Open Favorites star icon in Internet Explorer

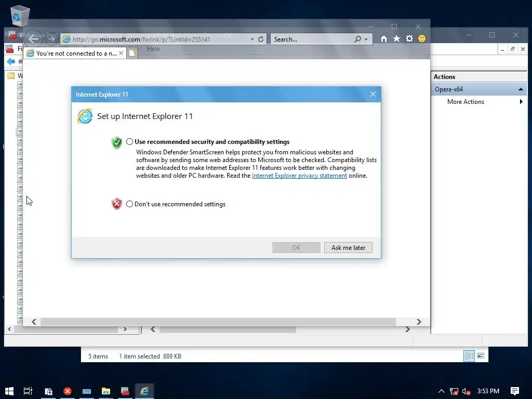(x=396, y=38)
